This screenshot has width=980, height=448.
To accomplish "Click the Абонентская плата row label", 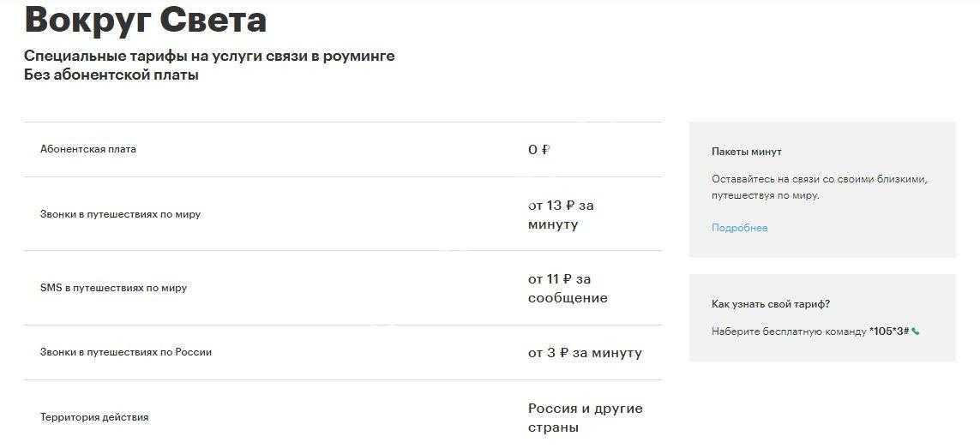I will coord(88,149).
